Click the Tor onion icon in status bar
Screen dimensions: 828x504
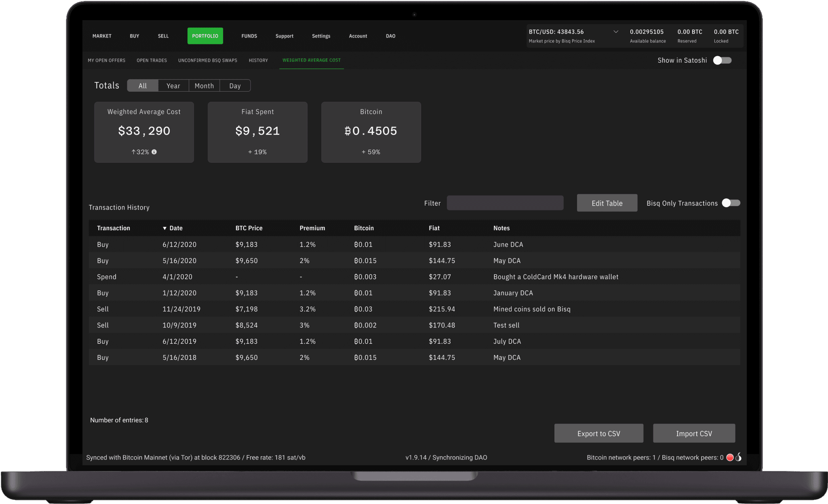pos(738,457)
